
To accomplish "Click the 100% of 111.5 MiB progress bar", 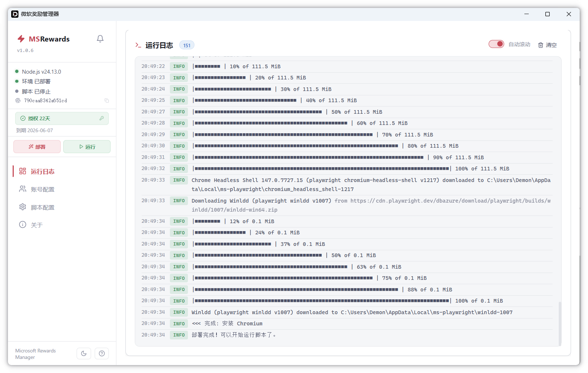I will [322, 169].
